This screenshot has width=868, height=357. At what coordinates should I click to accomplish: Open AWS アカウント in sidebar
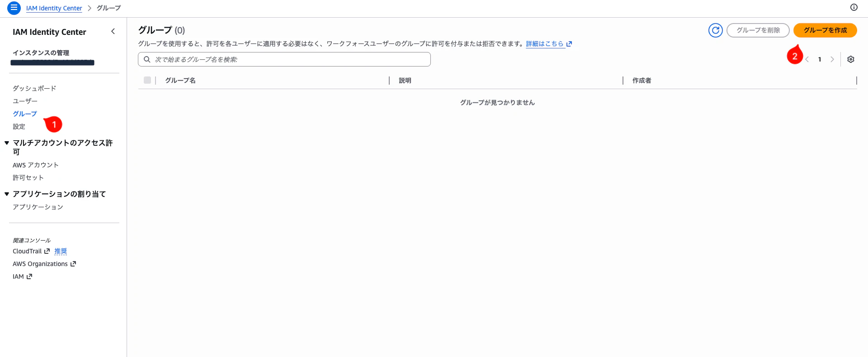pyautogui.click(x=36, y=165)
